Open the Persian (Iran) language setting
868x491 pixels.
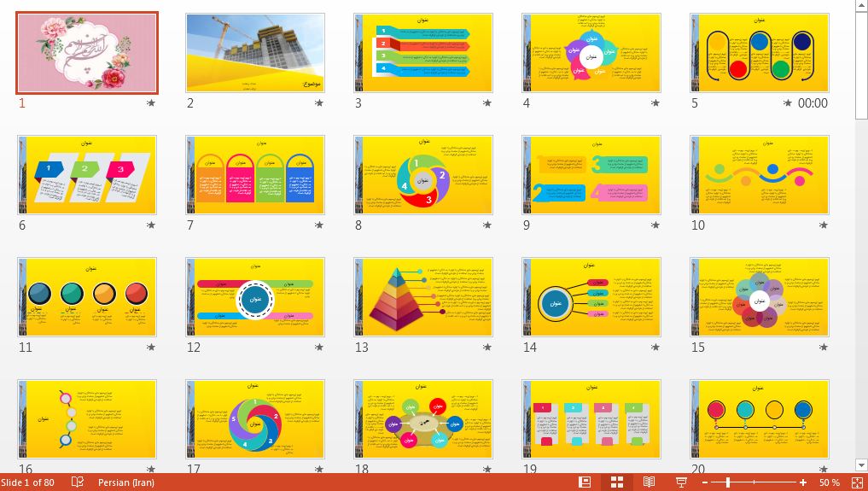[125, 482]
